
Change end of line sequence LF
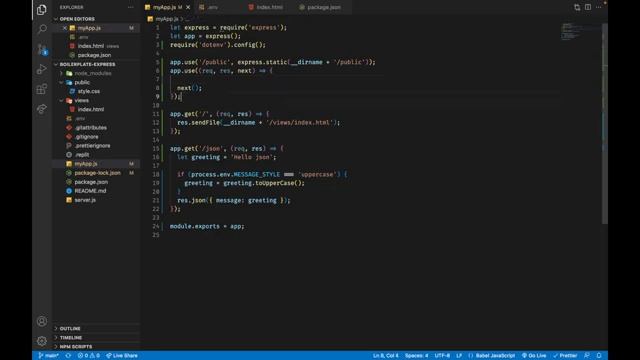[459, 356]
